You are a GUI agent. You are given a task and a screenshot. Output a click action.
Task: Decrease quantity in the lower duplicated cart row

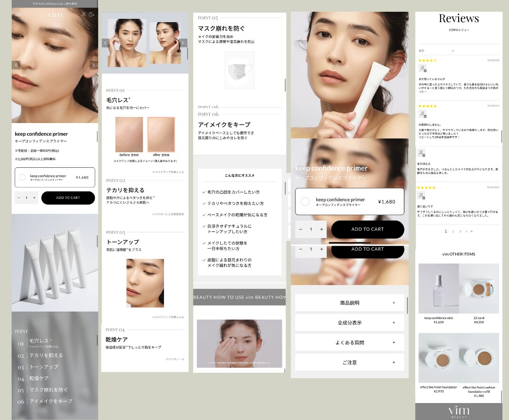point(301,249)
